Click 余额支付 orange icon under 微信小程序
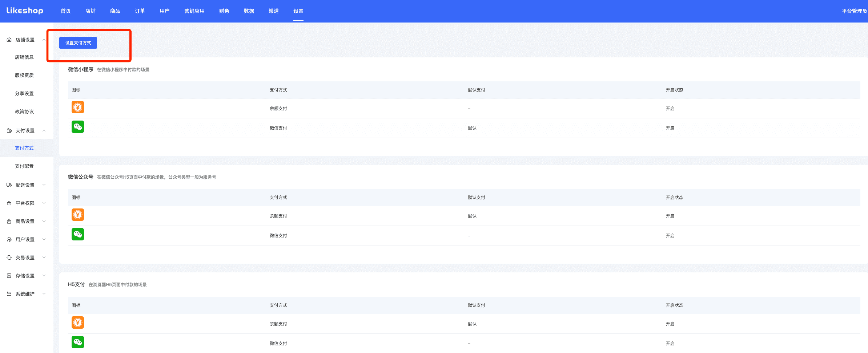The width and height of the screenshot is (868, 353). pyautogui.click(x=78, y=107)
